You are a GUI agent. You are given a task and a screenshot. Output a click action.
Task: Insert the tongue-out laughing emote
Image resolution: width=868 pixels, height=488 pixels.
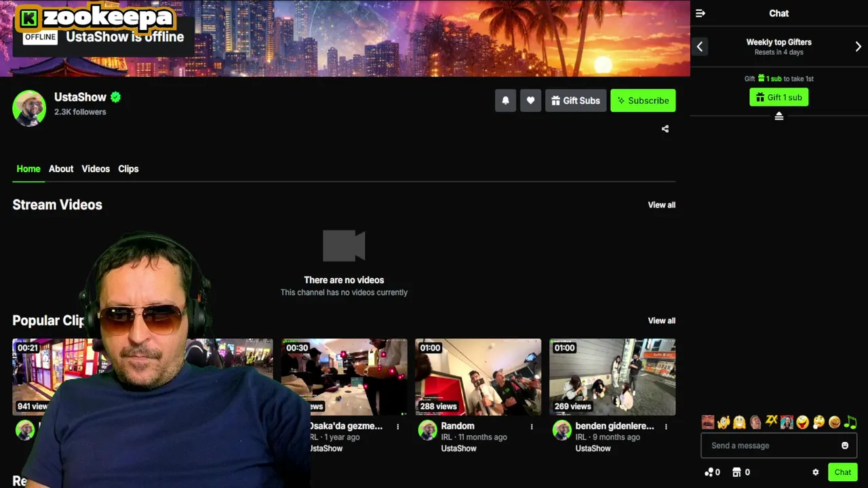(x=803, y=422)
